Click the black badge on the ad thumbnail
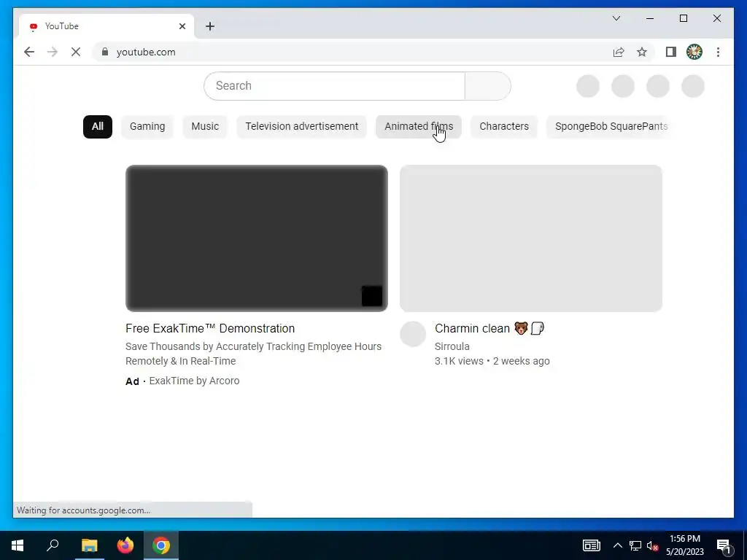747x560 pixels. (x=372, y=296)
